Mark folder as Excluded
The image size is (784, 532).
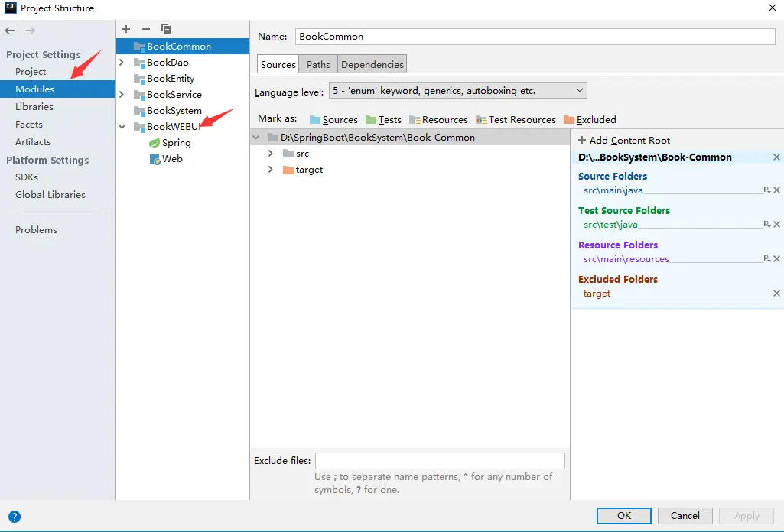(x=590, y=120)
